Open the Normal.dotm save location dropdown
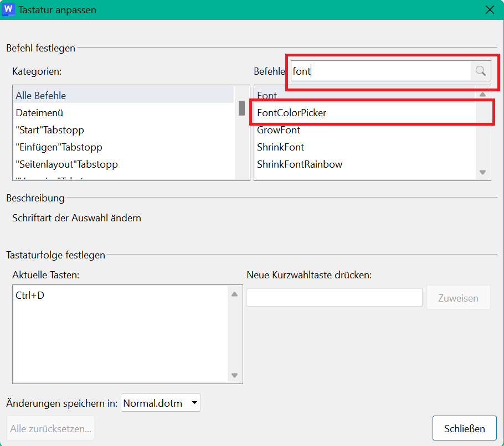The width and height of the screenshot is (504, 446). pyautogui.click(x=161, y=403)
